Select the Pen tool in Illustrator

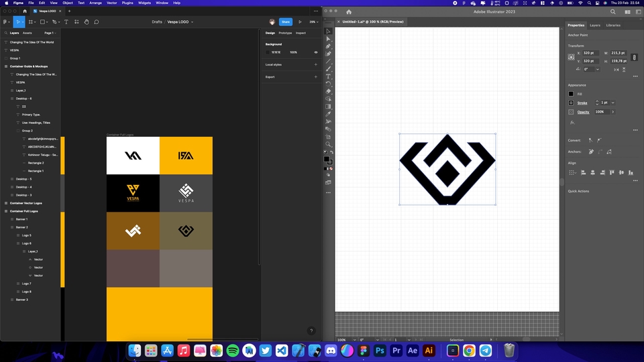(x=328, y=46)
